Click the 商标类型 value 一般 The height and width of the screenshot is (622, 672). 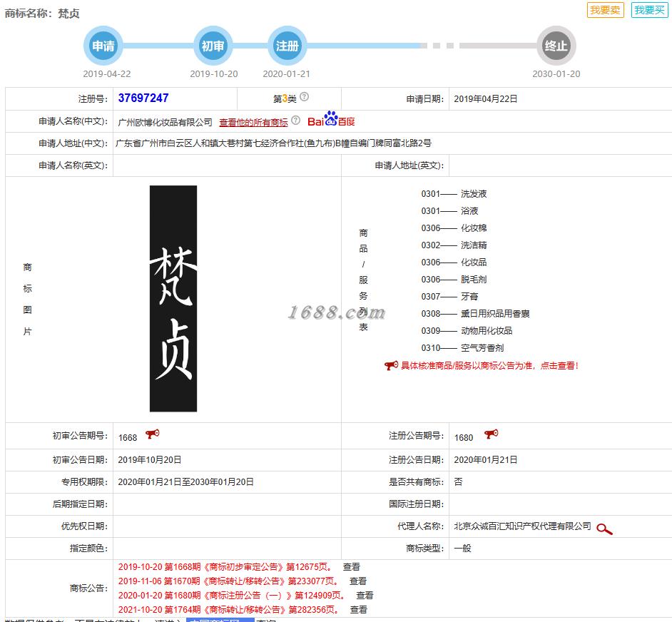point(462,549)
